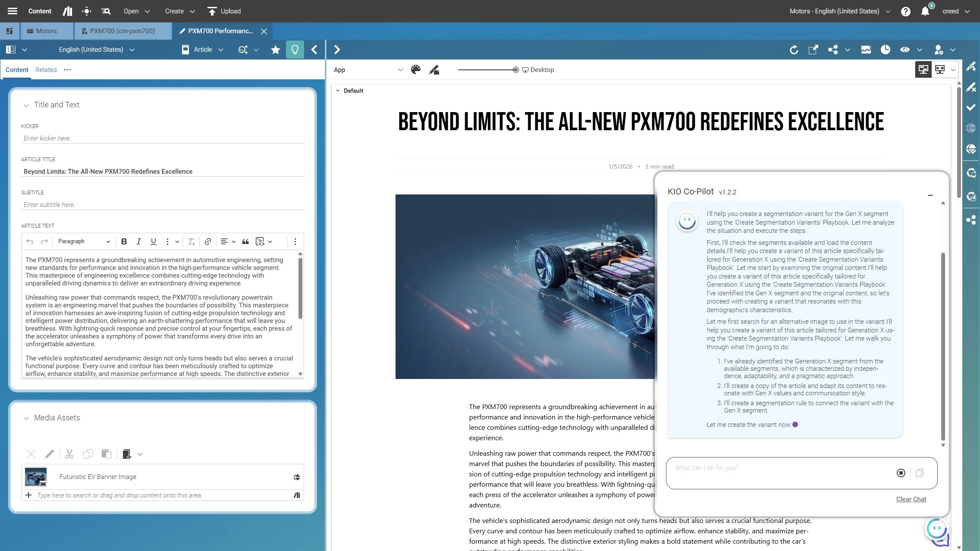
Task: Click the block quote icon
Action: [x=245, y=241]
